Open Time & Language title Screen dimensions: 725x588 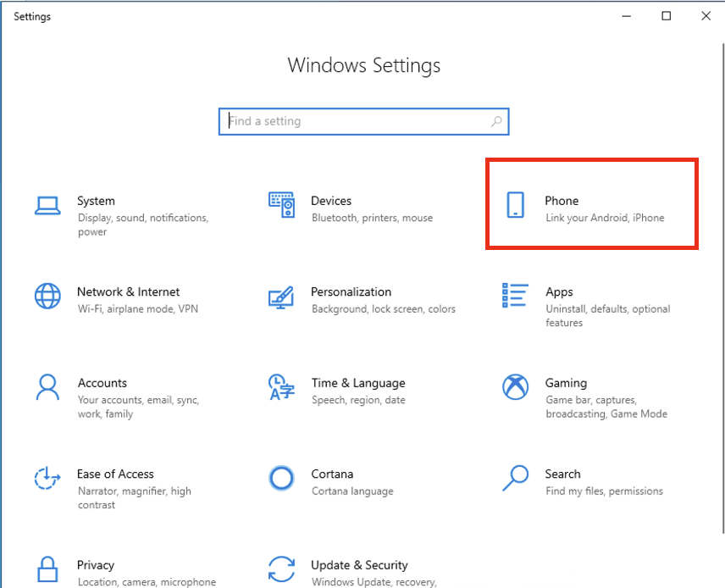[358, 383]
